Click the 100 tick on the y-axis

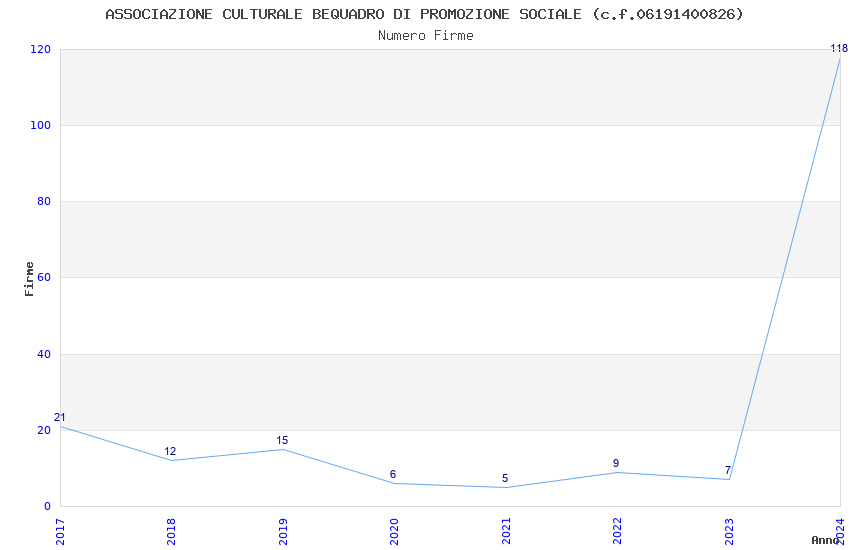40,126
